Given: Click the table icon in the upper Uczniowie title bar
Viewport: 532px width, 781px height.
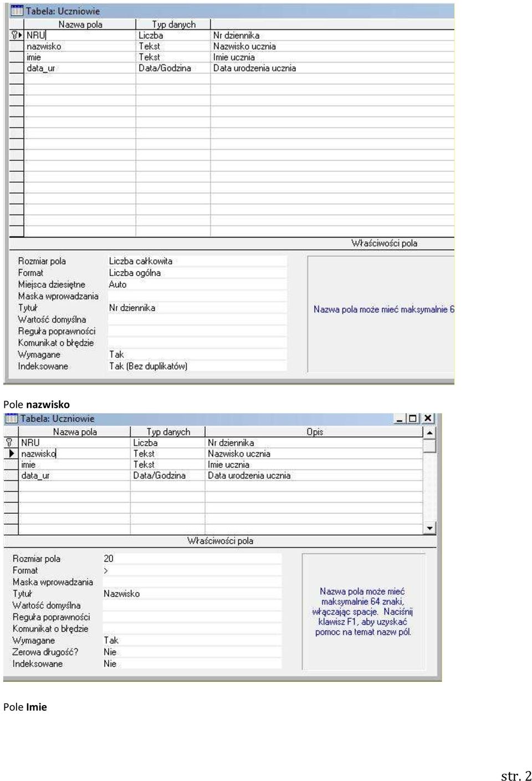Looking at the screenshot, I should tap(17, 11).
